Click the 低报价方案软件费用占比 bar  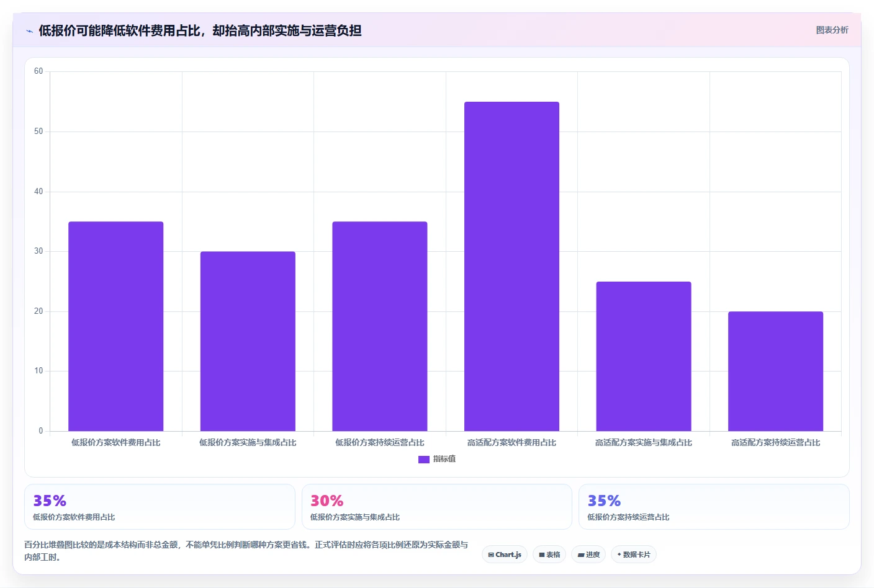(116, 326)
